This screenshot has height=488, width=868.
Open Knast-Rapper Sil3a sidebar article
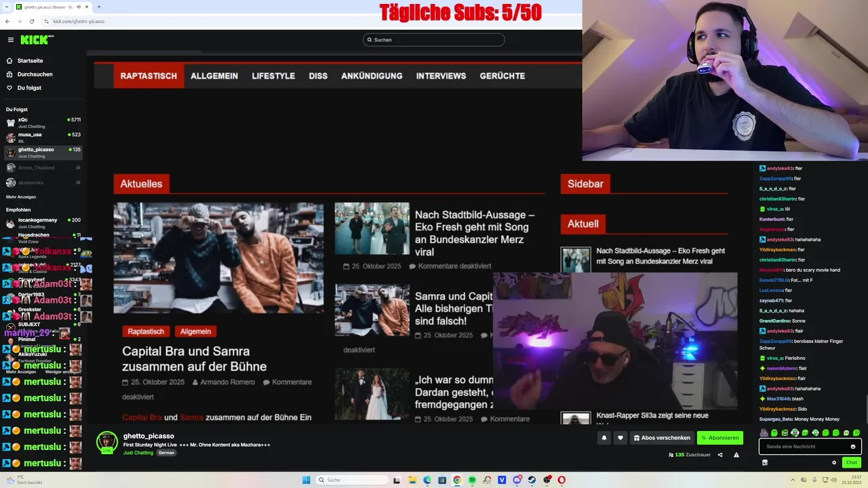[652, 415]
